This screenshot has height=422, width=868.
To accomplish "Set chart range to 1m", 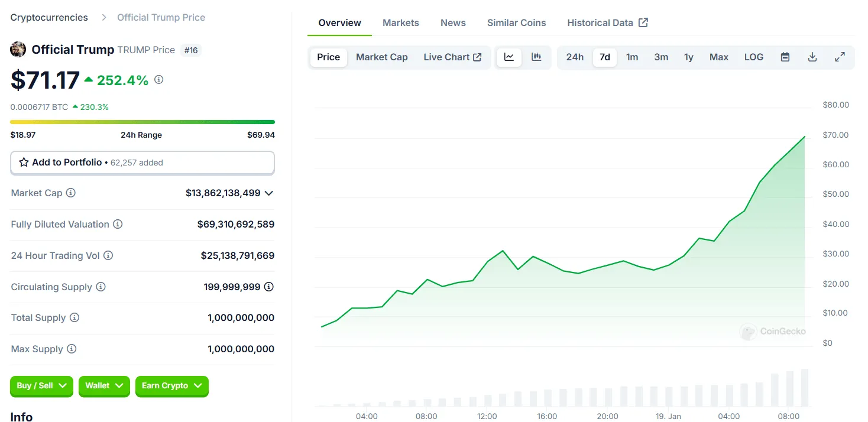I will pos(632,57).
